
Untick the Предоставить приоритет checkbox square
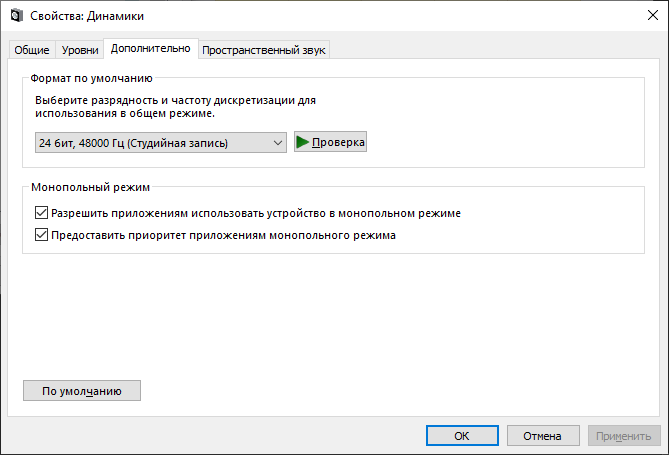[41, 236]
